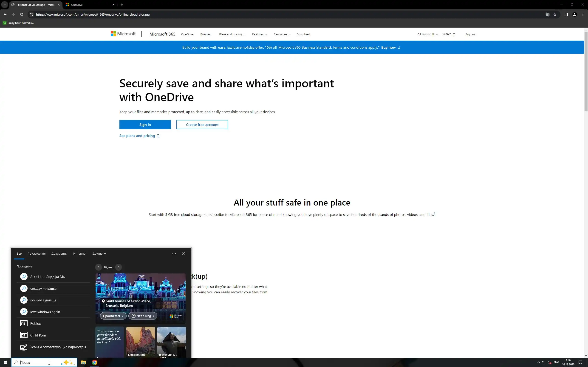The image size is (588, 367).
Task: Open recent search love windows again
Action: pyautogui.click(x=45, y=312)
